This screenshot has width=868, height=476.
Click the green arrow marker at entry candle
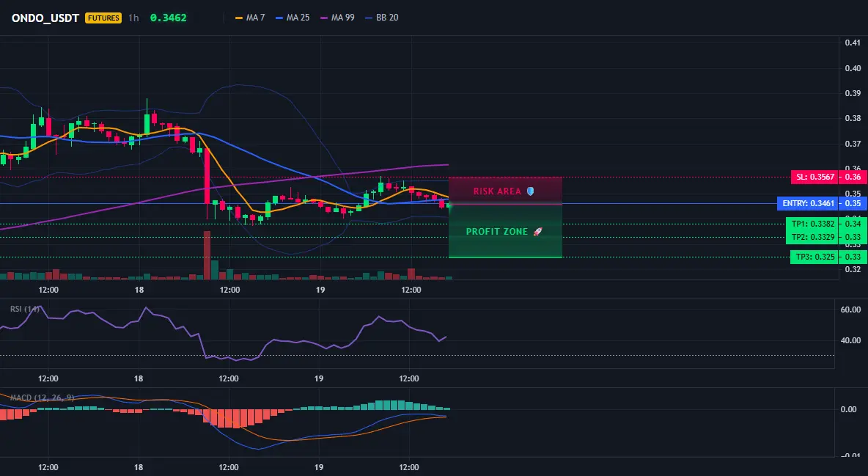click(x=449, y=206)
